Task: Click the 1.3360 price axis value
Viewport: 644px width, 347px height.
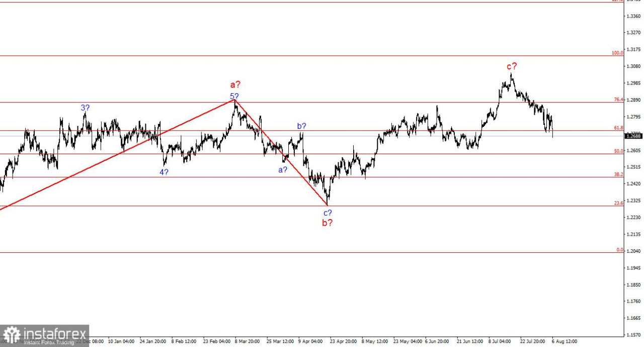Action: coord(633,16)
